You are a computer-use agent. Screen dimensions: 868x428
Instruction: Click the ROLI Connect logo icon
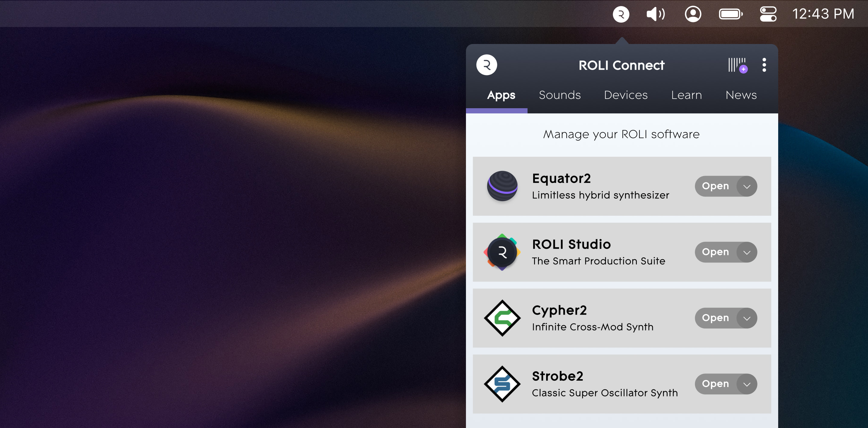[x=486, y=65]
